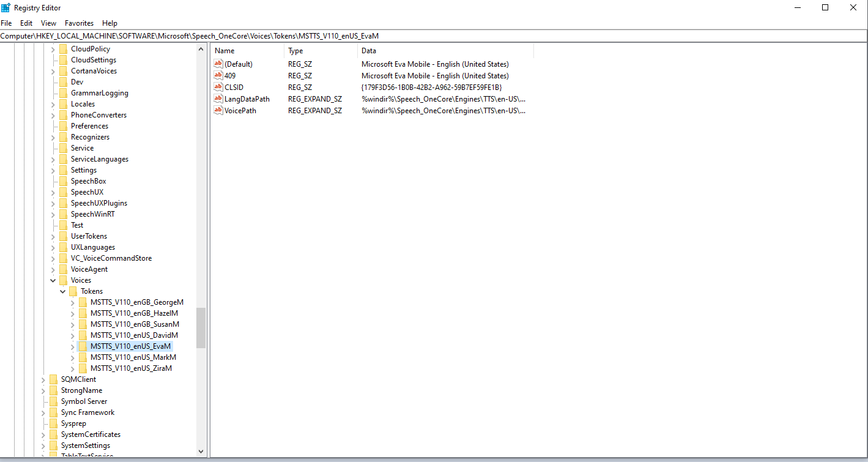Screen dimensions: 868x462
Task: Expand the CortanaVoices key
Action: click(53, 70)
